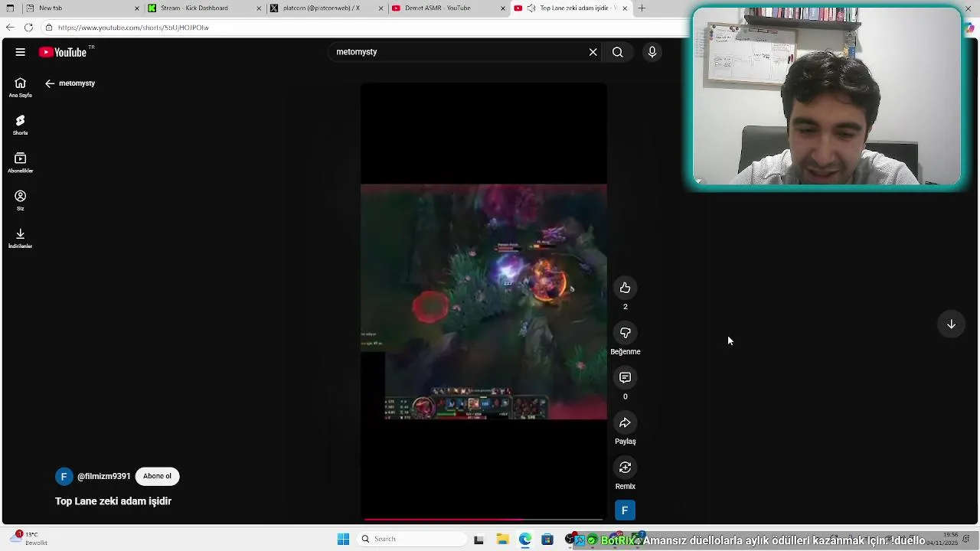This screenshot has height=551, width=980.
Task: Pause the playing Short video
Action: pos(484,302)
